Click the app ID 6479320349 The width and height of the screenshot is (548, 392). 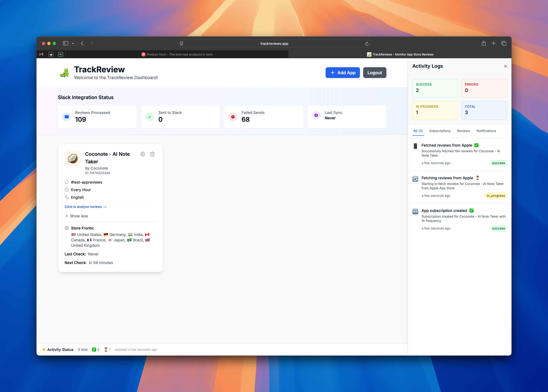(98, 173)
